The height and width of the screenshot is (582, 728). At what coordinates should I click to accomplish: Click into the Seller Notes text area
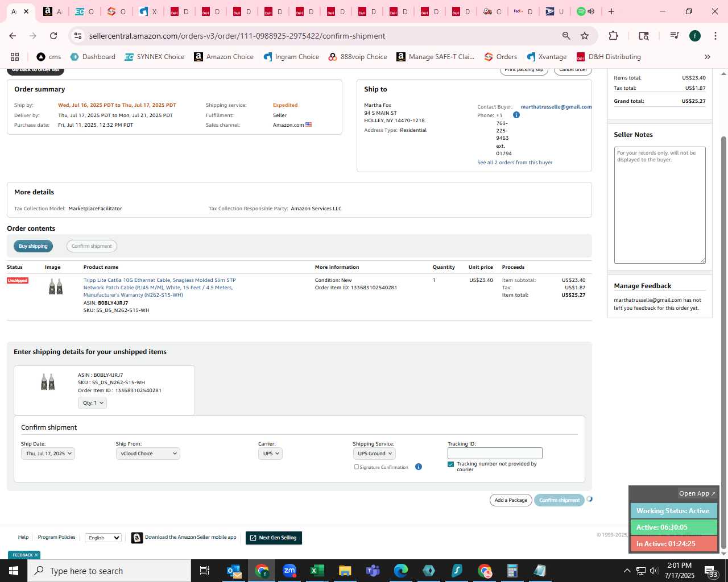coord(660,205)
